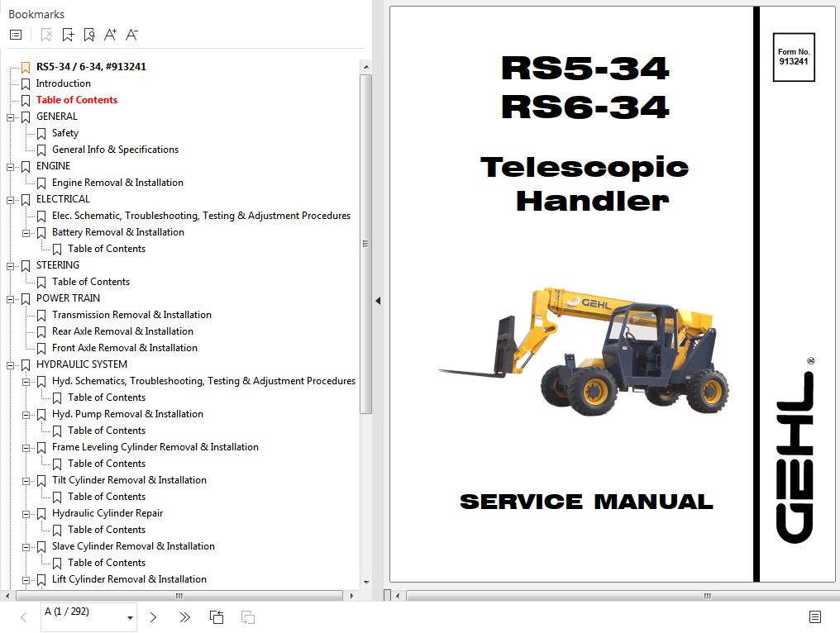Image resolution: width=840 pixels, height=633 pixels.
Task: Open Table of Contents under STEERING
Action: [91, 282]
